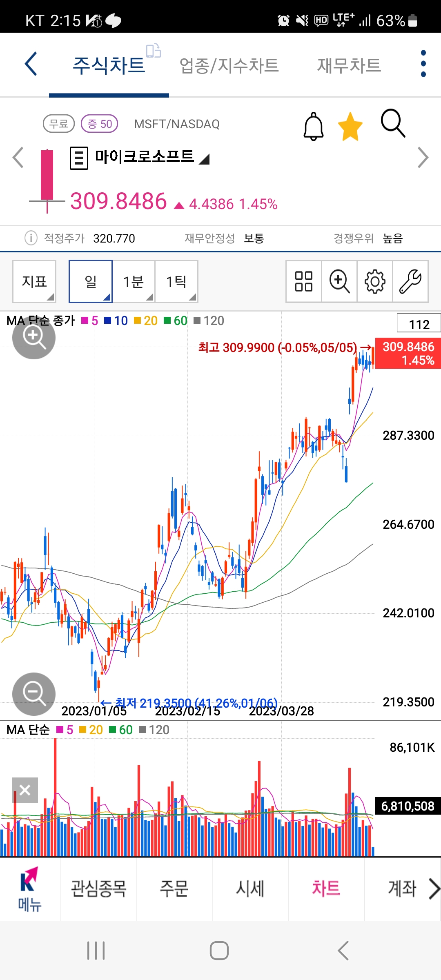441x980 pixels.
Task: Switch to the 업종/지수차트 tab
Action: coord(229,65)
